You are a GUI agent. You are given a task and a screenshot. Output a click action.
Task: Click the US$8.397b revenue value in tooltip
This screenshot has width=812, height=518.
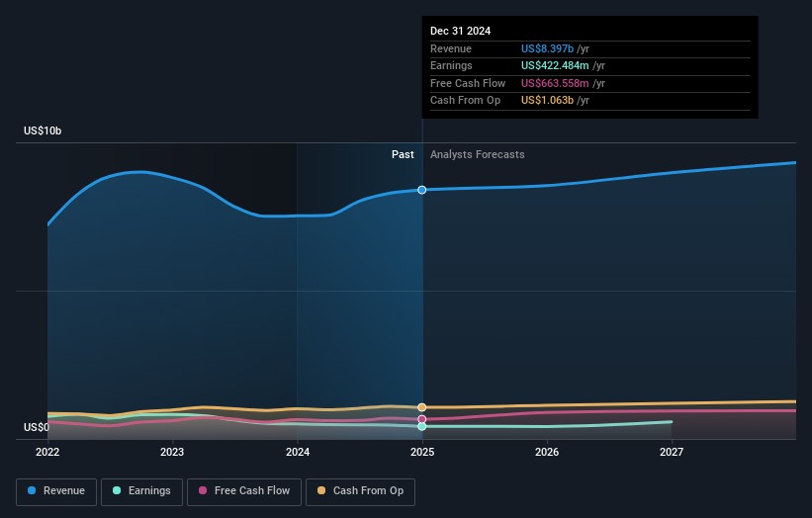[x=548, y=49]
